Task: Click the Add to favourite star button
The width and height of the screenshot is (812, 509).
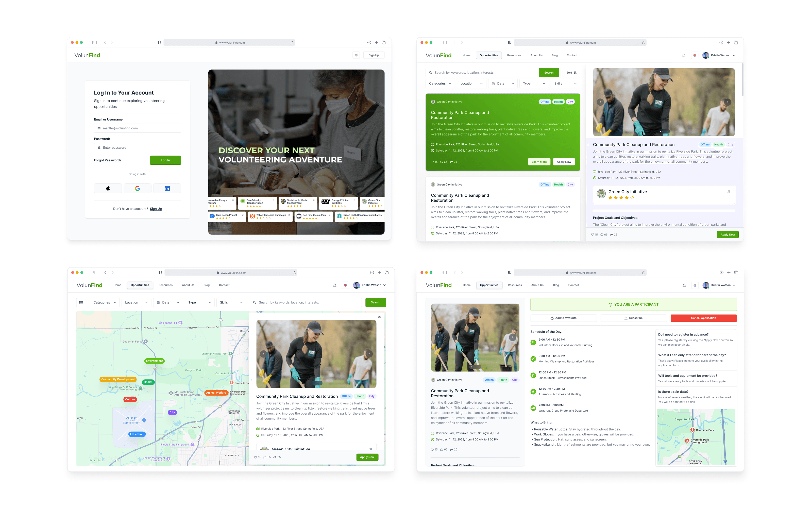Action: point(563,318)
